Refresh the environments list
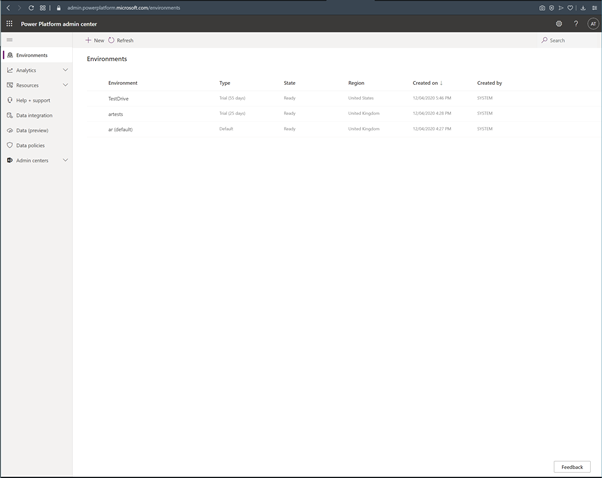The width and height of the screenshot is (602, 478). pos(121,40)
